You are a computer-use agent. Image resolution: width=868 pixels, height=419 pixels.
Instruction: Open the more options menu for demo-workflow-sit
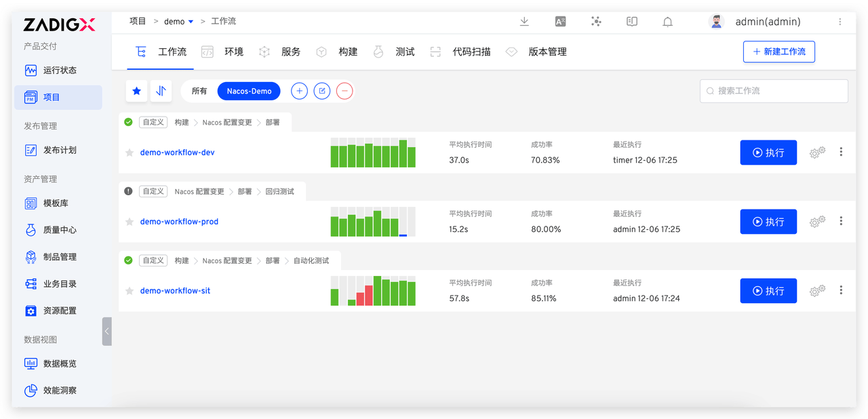pos(841,290)
